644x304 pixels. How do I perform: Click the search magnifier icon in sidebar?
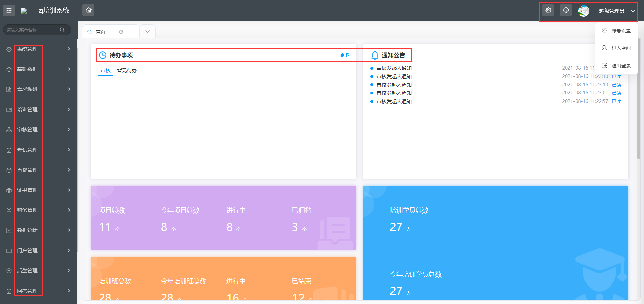click(x=62, y=30)
